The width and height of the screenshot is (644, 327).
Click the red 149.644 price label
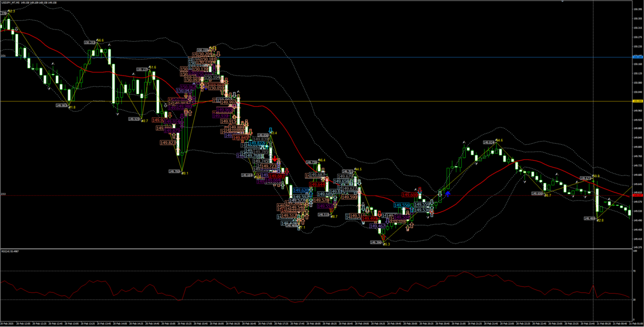(x=318, y=184)
